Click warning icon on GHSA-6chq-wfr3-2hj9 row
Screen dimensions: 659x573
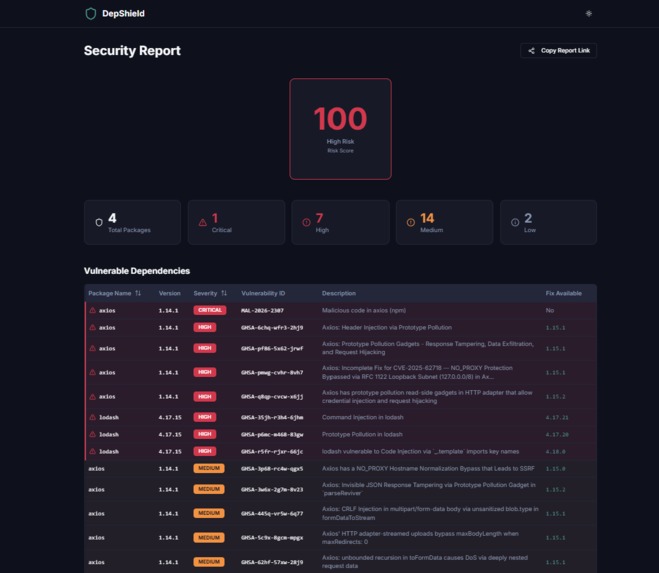(92, 327)
